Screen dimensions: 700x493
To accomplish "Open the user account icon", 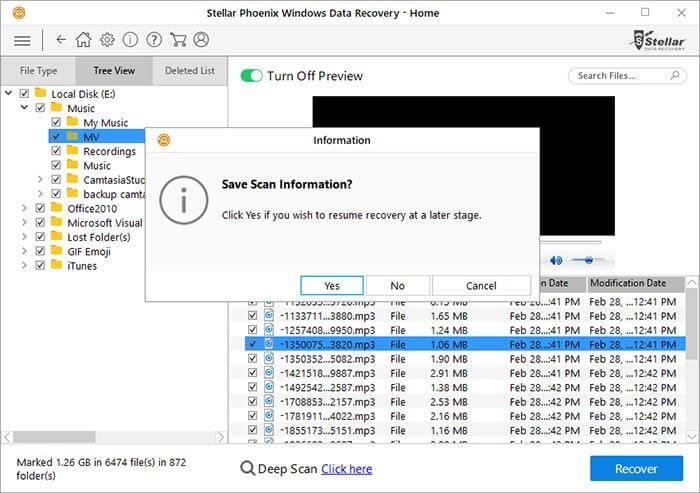I will (x=201, y=40).
